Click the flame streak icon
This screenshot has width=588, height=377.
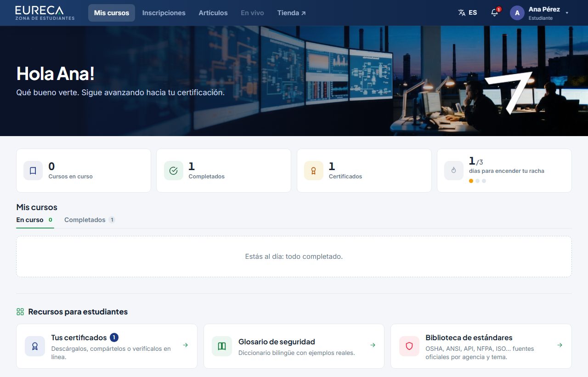[x=454, y=171]
